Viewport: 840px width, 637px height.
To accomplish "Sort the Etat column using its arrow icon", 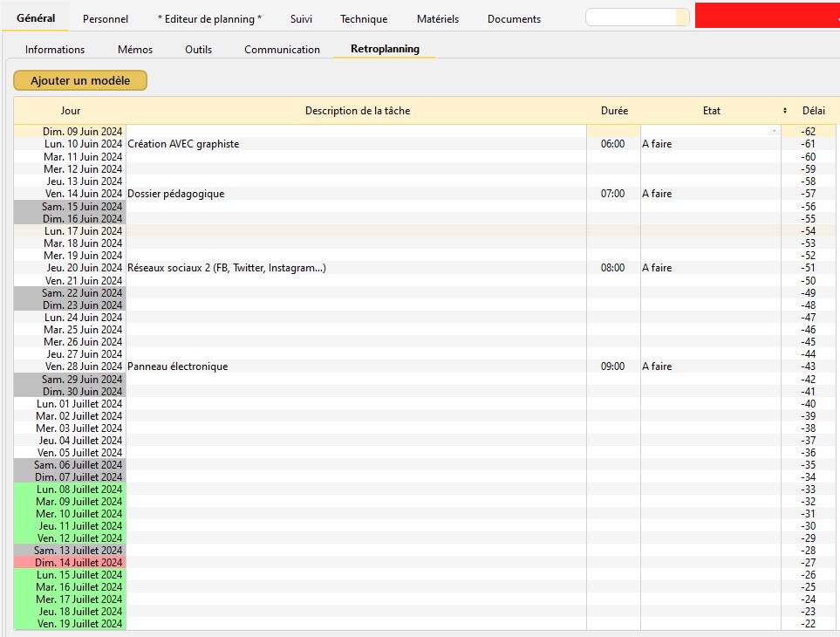I will (x=785, y=111).
